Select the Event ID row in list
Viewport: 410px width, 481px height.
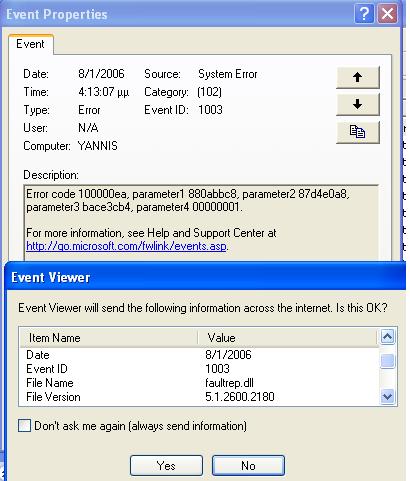coord(199,369)
